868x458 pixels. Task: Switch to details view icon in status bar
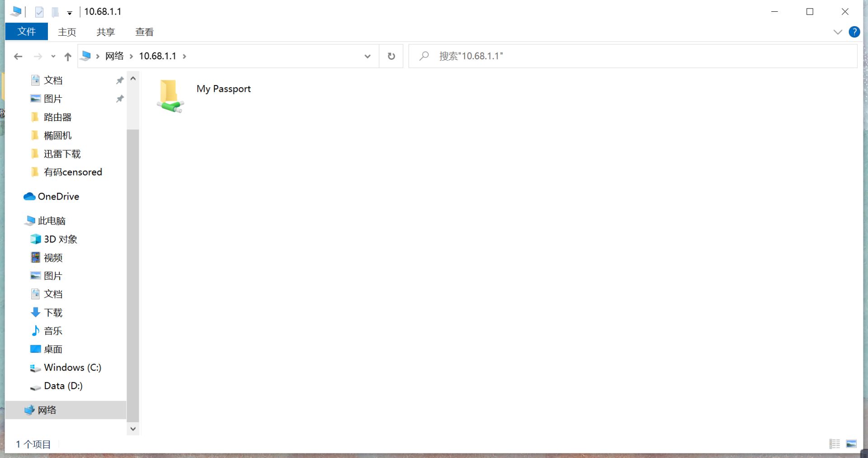(835, 444)
